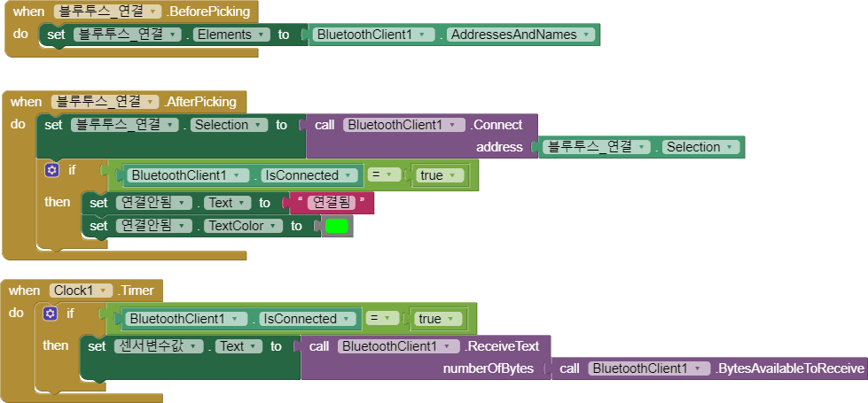Screen dimensions: 868x403
Task: Open the TextColor property dropdown
Action: pos(243,226)
